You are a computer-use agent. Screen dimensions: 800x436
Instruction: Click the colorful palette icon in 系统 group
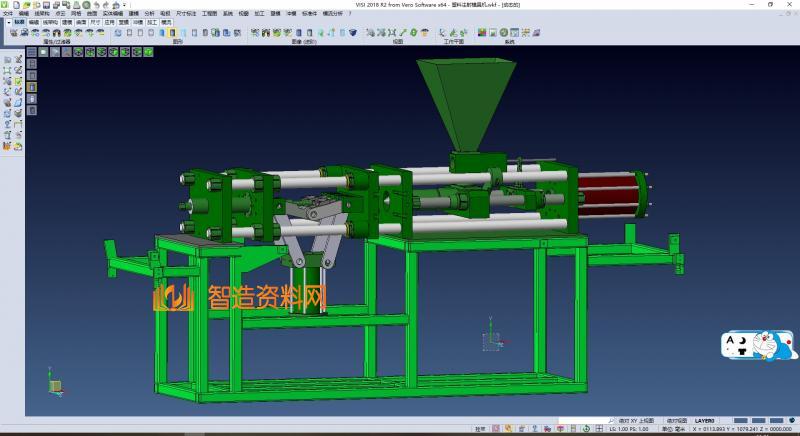click(482, 33)
